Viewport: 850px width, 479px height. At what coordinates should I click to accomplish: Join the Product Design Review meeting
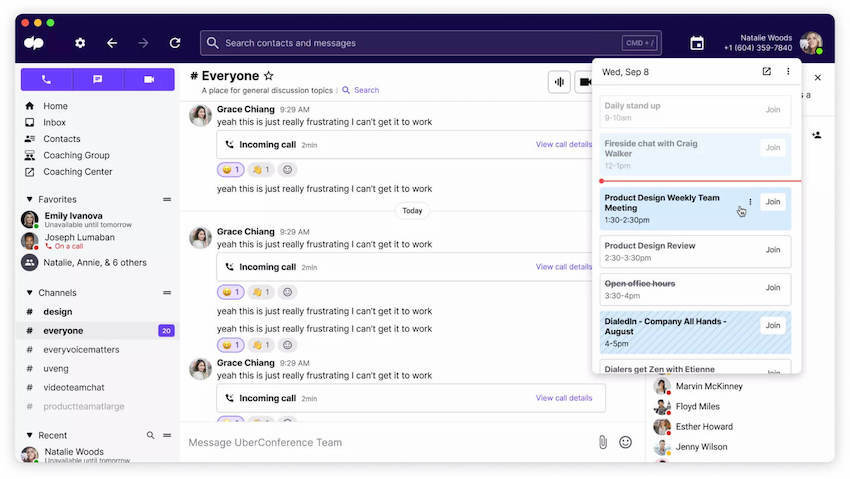point(772,250)
